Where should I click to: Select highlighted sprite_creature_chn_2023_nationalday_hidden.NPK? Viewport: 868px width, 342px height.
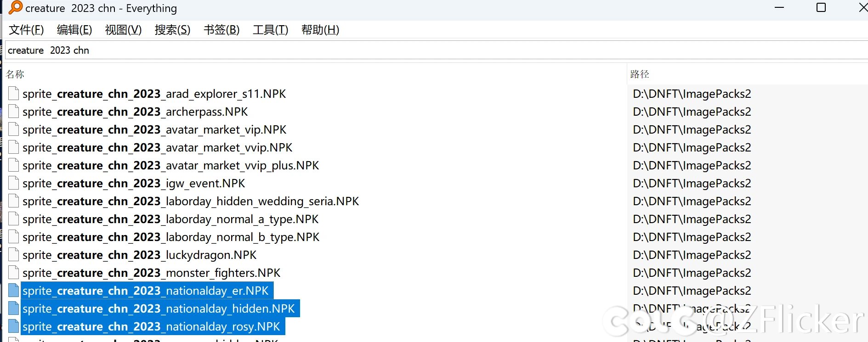tap(160, 308)
